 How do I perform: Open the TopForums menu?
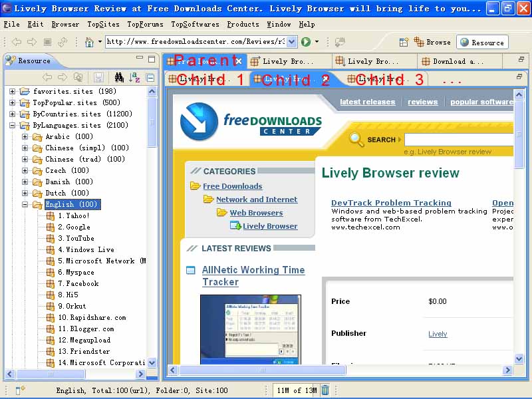[x=145, y=24]
